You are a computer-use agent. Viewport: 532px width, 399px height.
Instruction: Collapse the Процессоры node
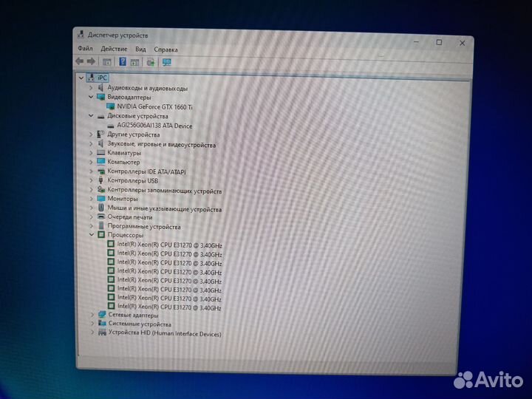pyautogui.click(x=92, y=234)
